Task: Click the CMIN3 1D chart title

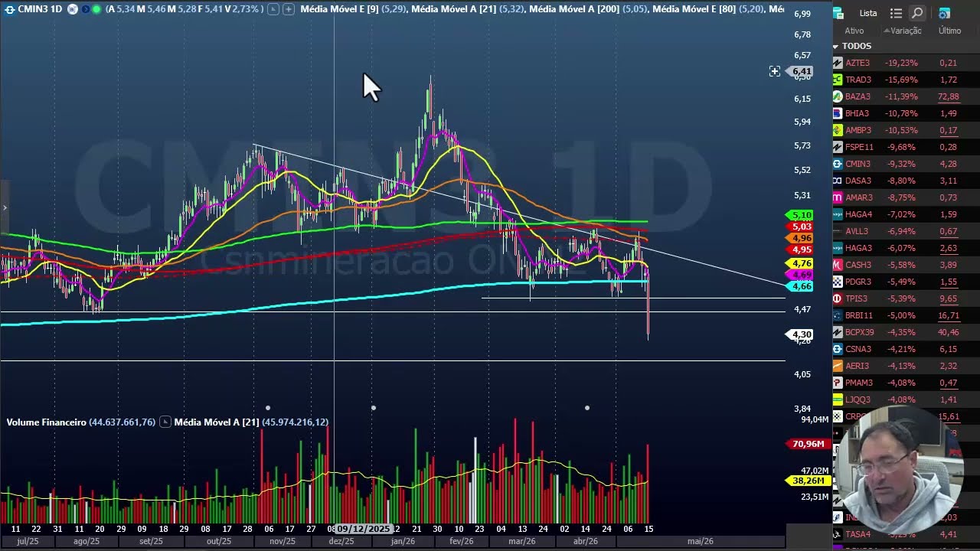Action: click(40, 9)
